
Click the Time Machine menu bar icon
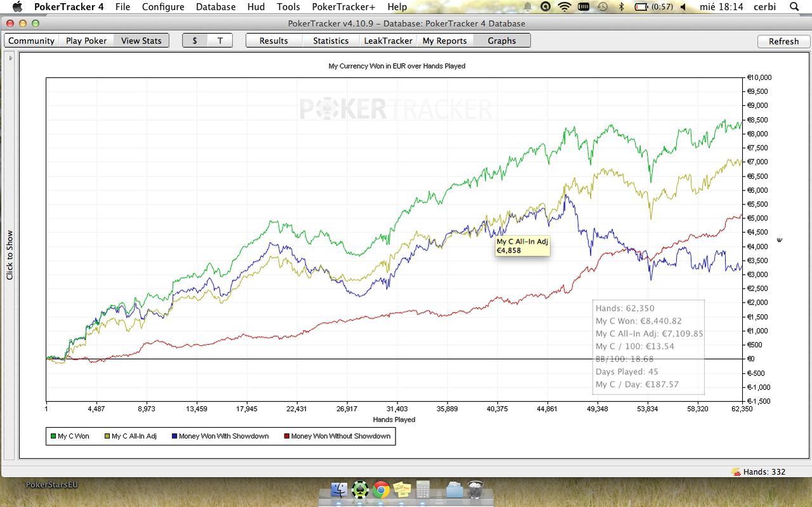(x=602, y=7)
